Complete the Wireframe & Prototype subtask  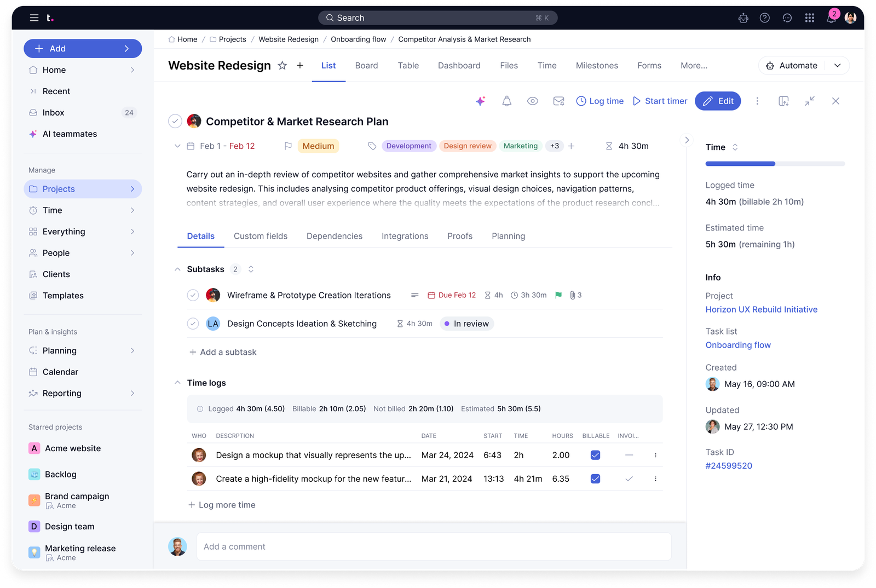193,295
